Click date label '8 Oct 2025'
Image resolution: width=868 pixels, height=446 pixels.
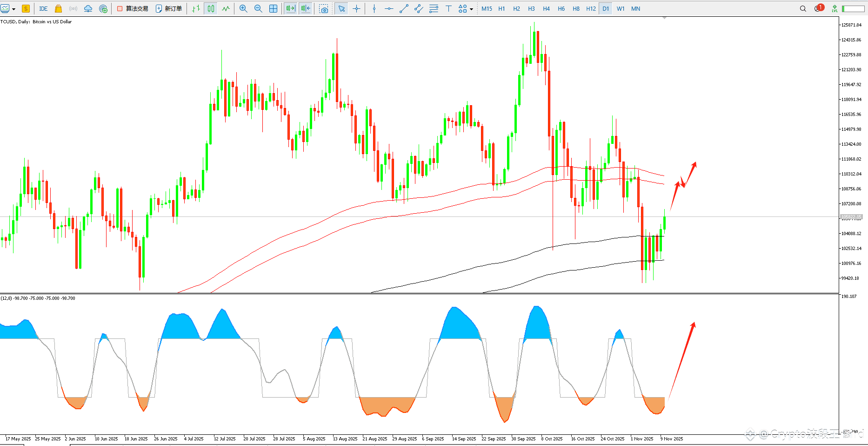coord(552,439)
